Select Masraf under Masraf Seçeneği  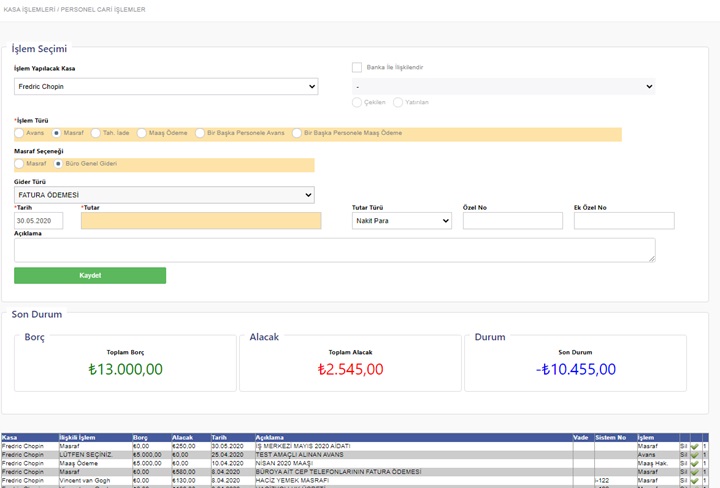point(20,163)
